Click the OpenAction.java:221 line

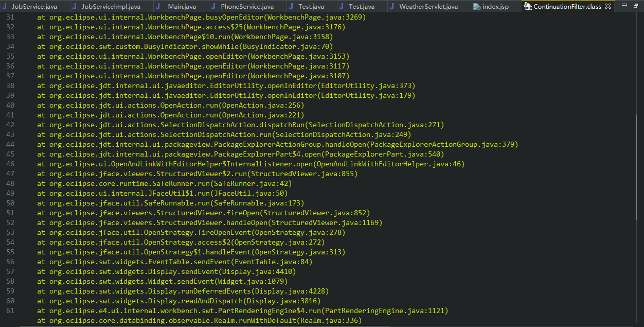(x=171, y=115)
